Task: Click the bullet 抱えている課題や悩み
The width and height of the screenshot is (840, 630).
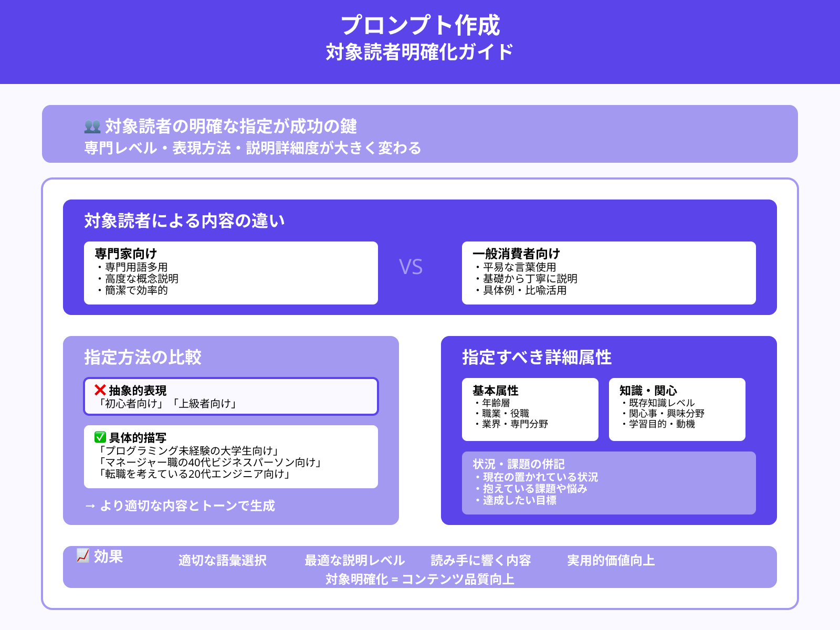Action: pyautogui.click(x=530, y=489)
